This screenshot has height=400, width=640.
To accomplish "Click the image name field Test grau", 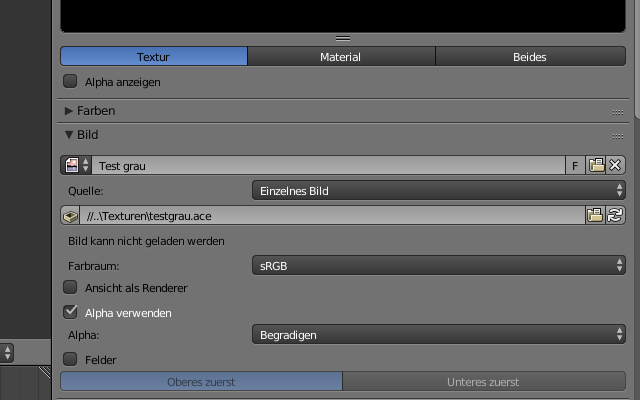I will coord(330,165).
